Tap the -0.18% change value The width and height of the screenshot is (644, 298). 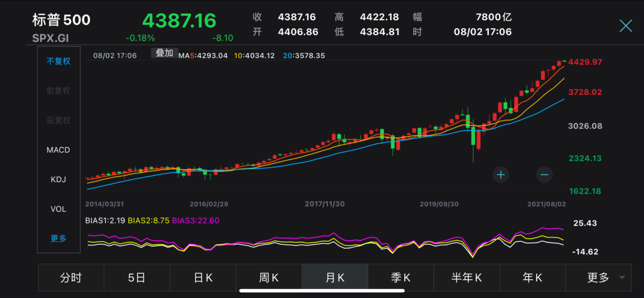point(141,38)
